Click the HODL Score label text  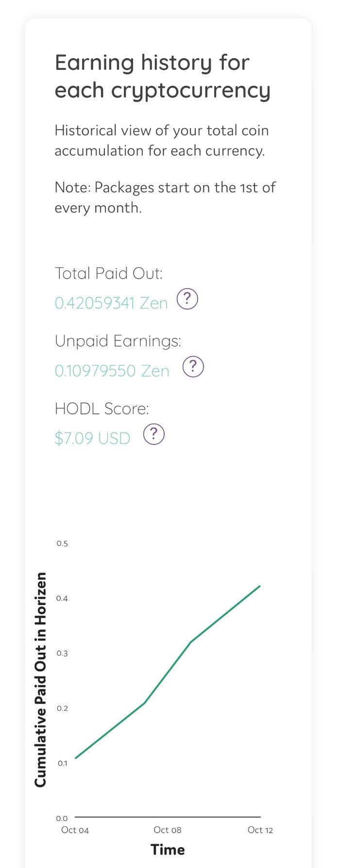(101, 409)
